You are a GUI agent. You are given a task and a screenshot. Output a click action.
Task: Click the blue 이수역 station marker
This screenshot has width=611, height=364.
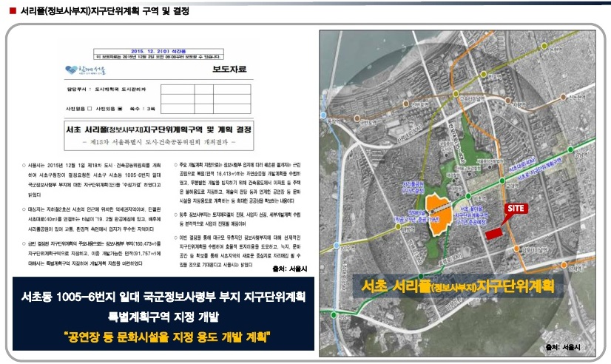tap(337, 246)
